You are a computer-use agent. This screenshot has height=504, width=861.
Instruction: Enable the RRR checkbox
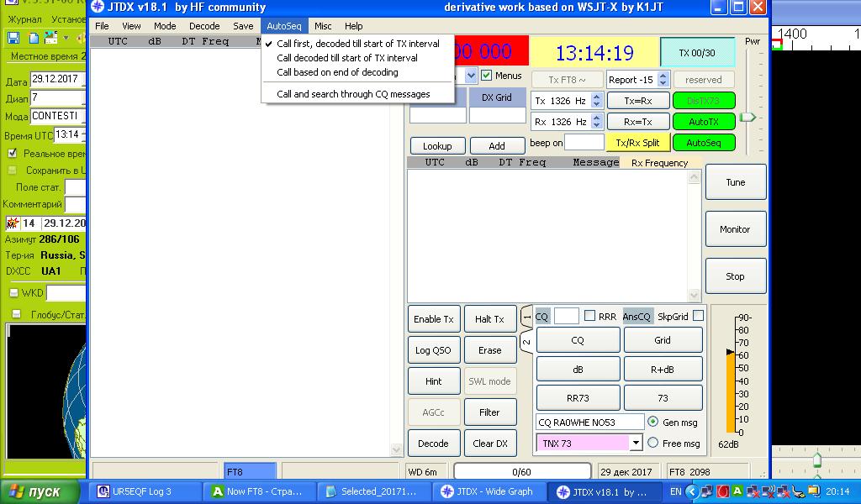[x=589, y=317]
